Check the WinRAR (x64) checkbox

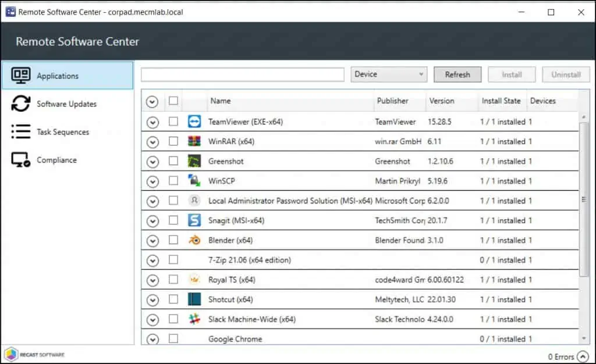(173, 141)
